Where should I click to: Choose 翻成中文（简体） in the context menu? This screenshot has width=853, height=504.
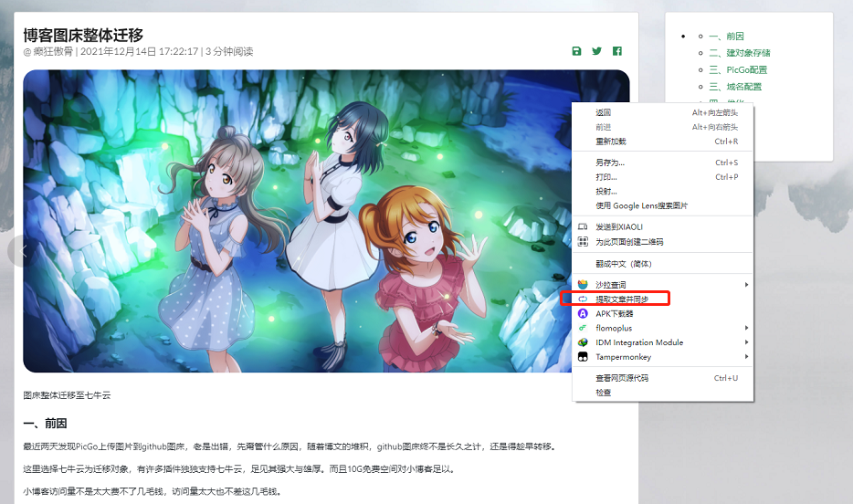[x=624, y=264]
